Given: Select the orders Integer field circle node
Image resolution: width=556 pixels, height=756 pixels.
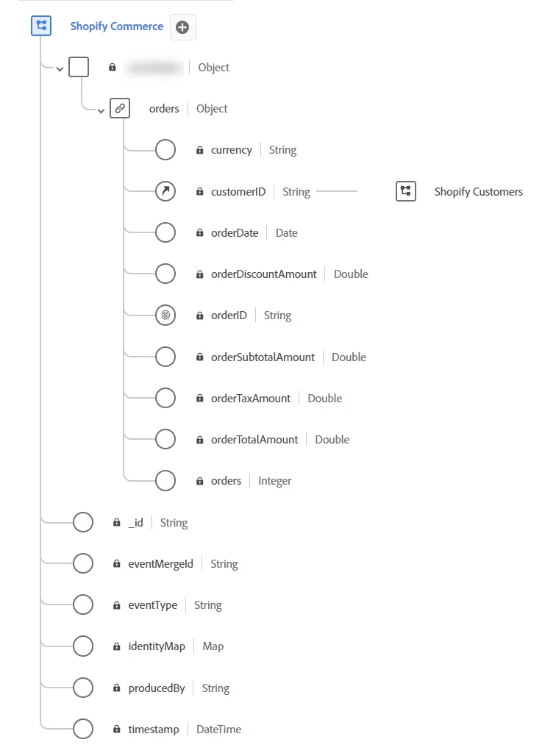Looking at the screenshot, I should [x=165, y=481].
